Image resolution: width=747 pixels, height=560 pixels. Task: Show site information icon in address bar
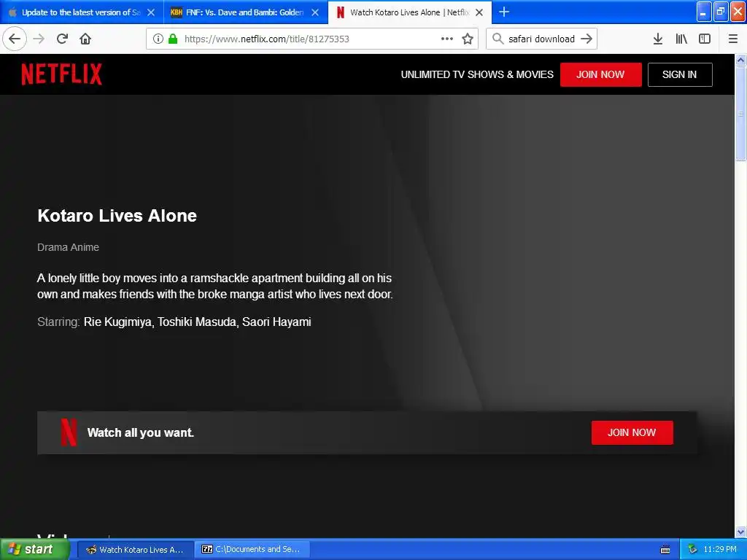(x=158, y=39)
